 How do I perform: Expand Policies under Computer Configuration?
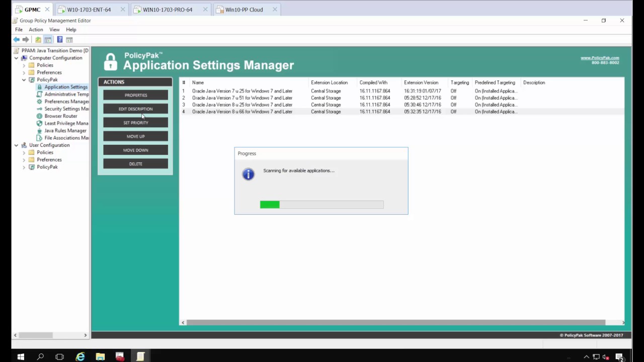24,65
